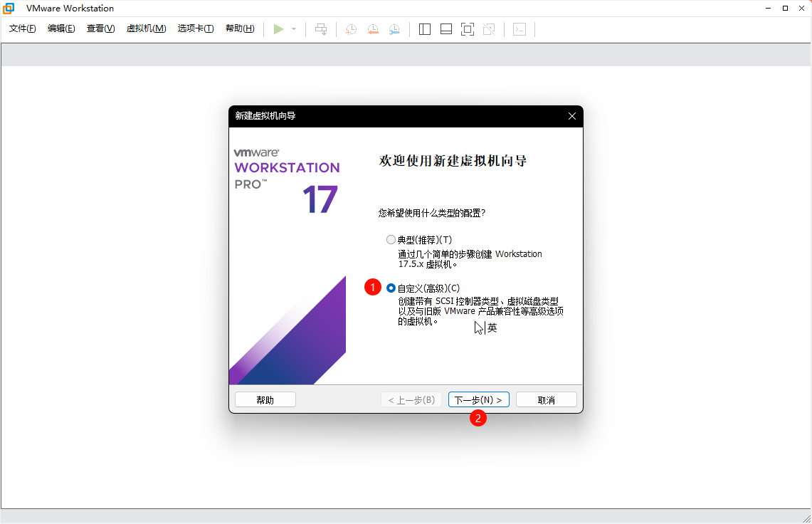Click the Take Snapshot toolbar icon
Viewport: 812px width, 524px height.
pyautogui.click(x=351, y=29)
